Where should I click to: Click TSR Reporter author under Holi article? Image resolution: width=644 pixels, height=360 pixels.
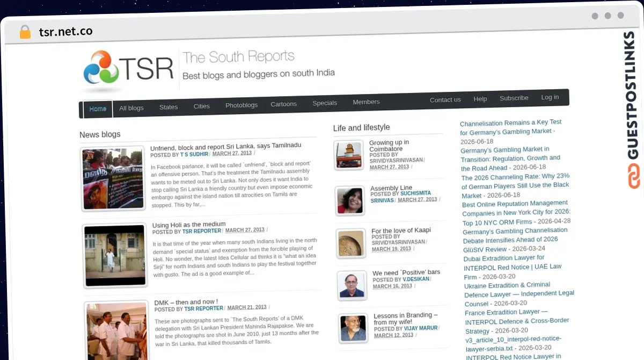[x=202, y=231]
